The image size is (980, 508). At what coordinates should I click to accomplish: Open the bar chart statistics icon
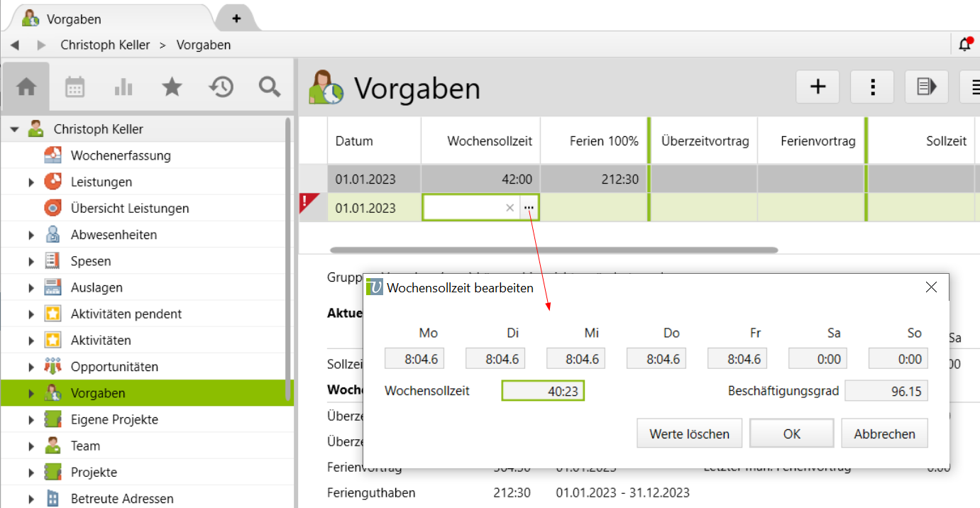point(123,87)
